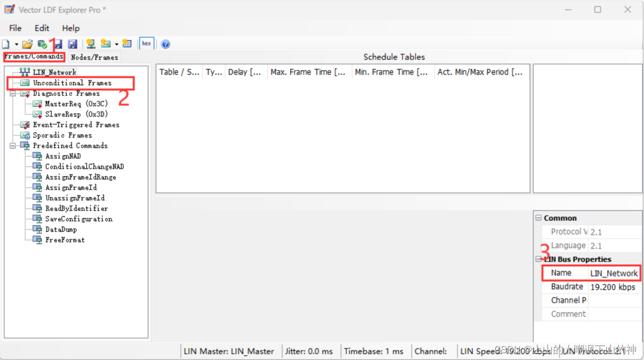Click the Act. Min/Max Period column header
Image resolution: width=644 pixels, height=360 pixels.
(x=482, y=72)
